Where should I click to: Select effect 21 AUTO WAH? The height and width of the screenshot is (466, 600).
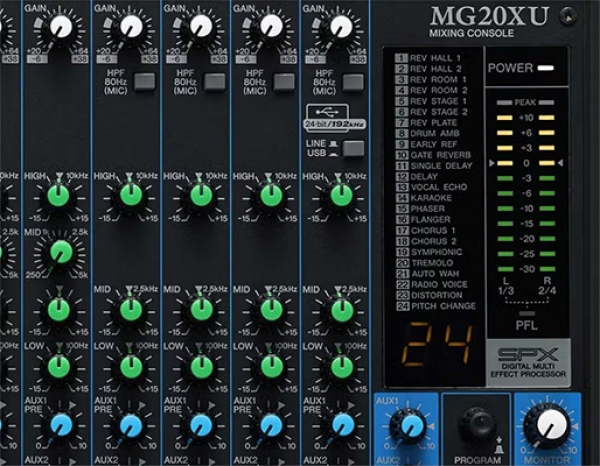point(427,274)
